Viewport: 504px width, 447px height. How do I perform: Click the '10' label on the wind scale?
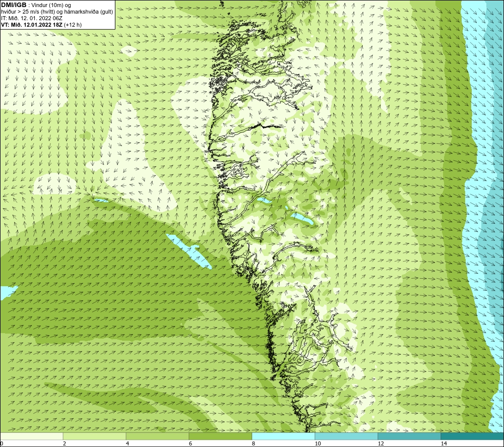(318, 443)
